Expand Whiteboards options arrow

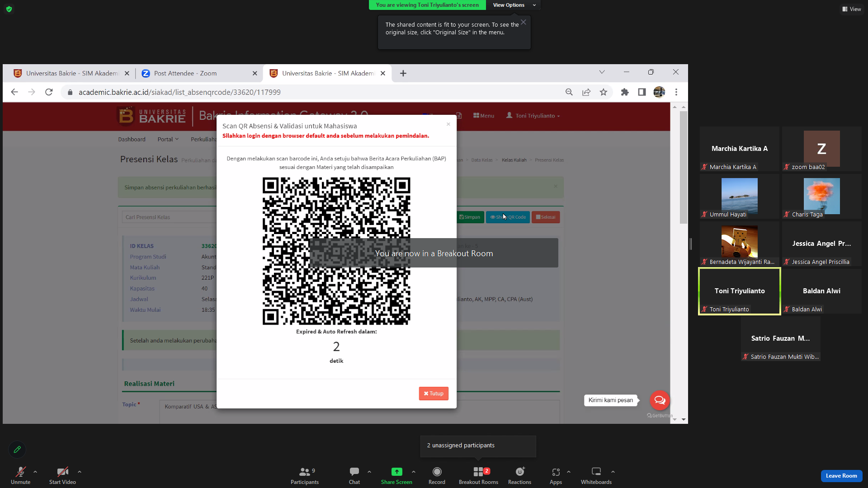pos(613,472)
